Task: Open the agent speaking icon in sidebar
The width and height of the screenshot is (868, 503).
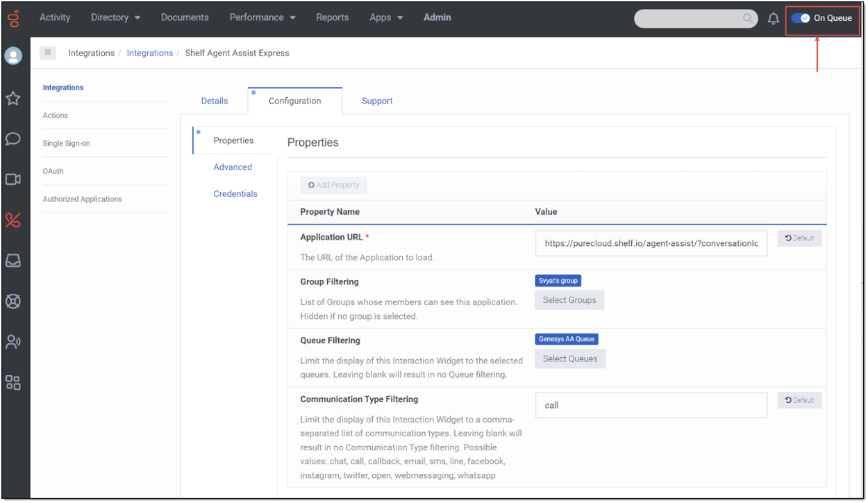Action: point(13,341)
